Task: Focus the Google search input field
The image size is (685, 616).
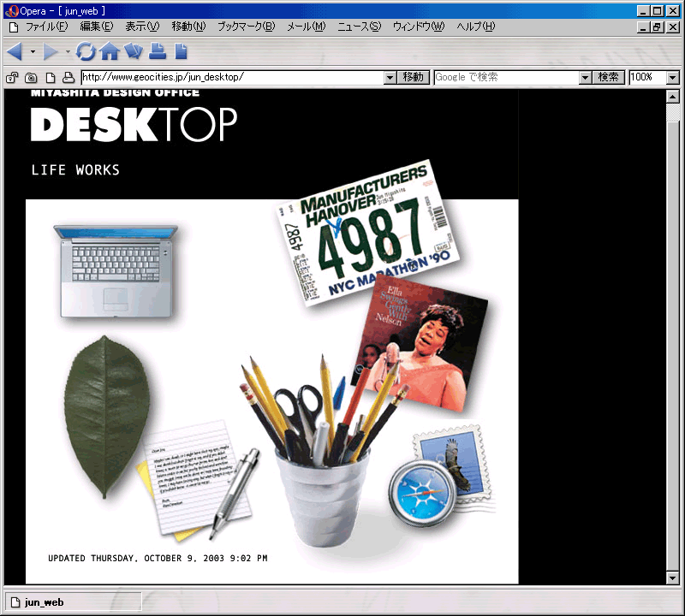Action: coord(507,78)
